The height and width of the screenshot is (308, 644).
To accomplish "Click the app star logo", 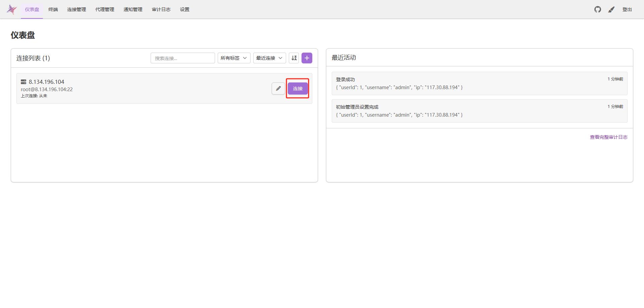I will point(11,9).
